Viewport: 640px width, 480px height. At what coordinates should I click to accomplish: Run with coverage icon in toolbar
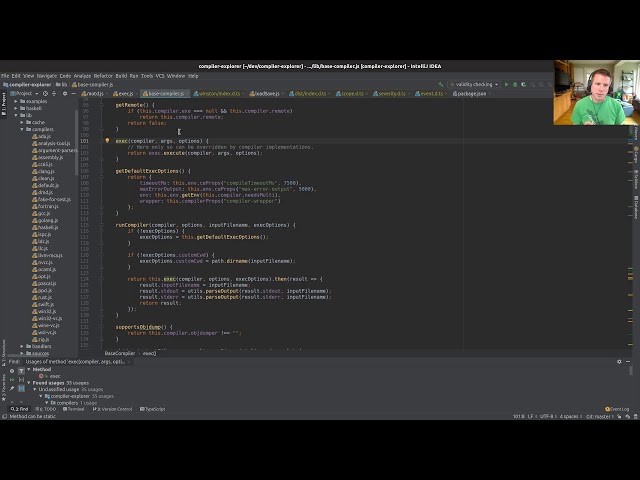(524, 84)
